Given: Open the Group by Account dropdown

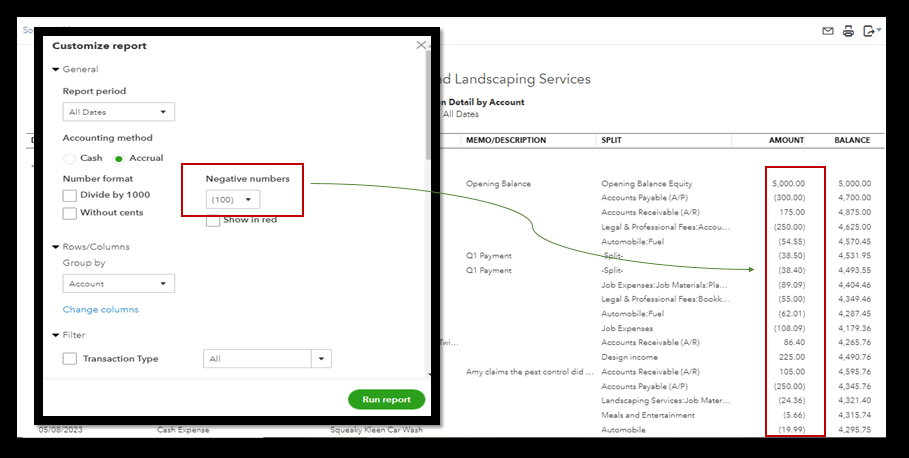Looking at the screenshot, I should [118, 283].
